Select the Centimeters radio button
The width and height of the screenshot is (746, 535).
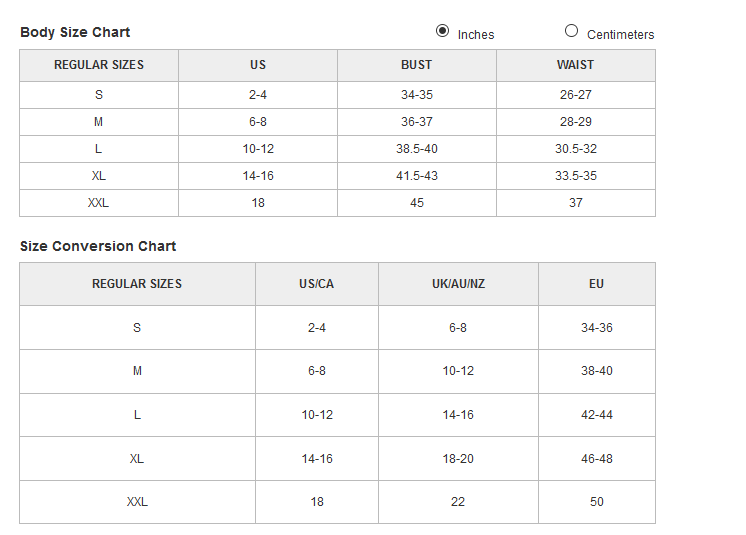point(572,31)
